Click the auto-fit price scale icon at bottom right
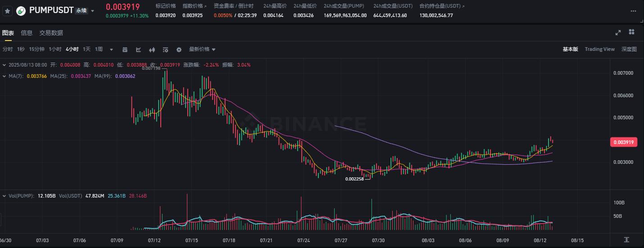The height and width of the screenshot is (248, 644). click(x=627, y=239)
